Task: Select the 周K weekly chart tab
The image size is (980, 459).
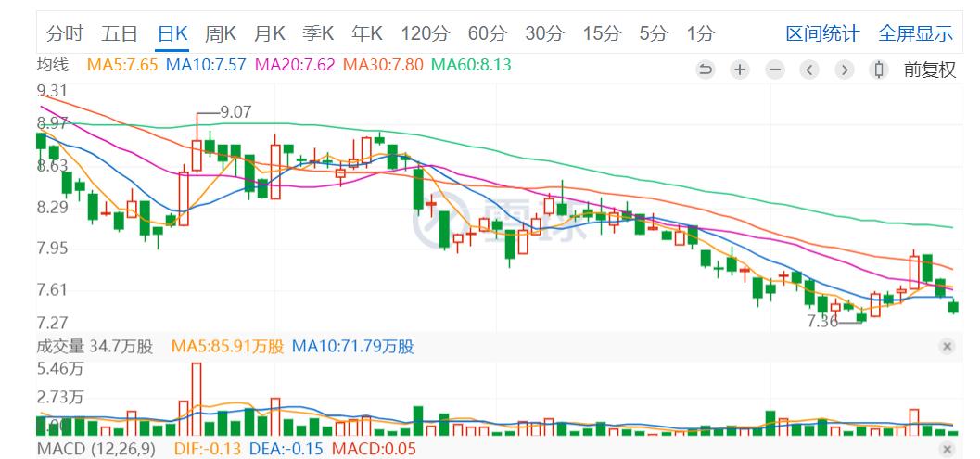Action: coord(220,33)
